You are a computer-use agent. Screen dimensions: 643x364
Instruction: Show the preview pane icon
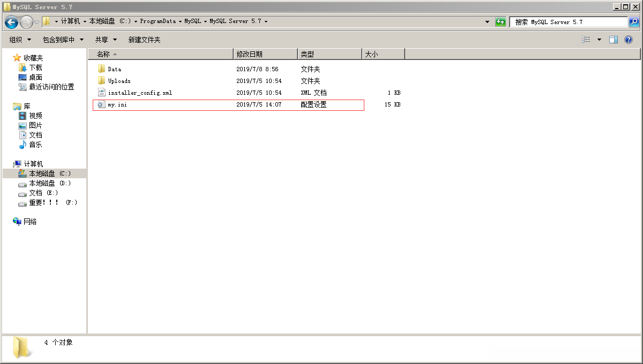[x=614, y=40]
